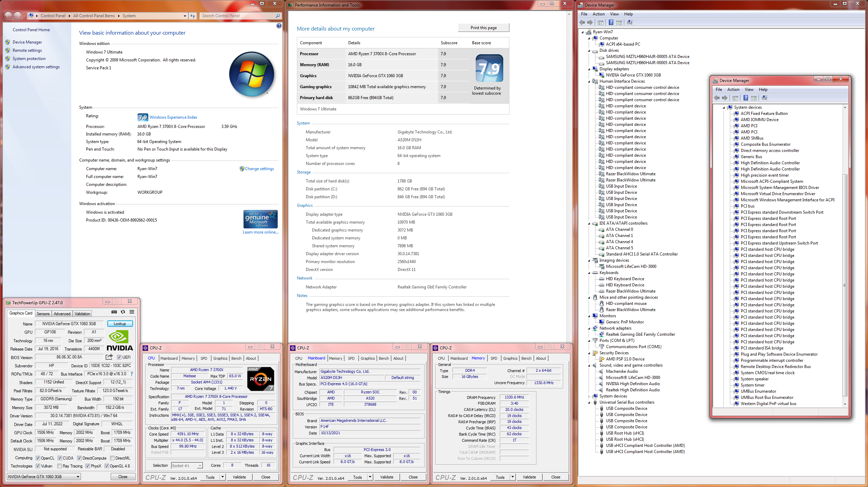Switch to the Sensors tab in GPU-Z
Viewport: 868px width, 487px height.
(43, 313)
